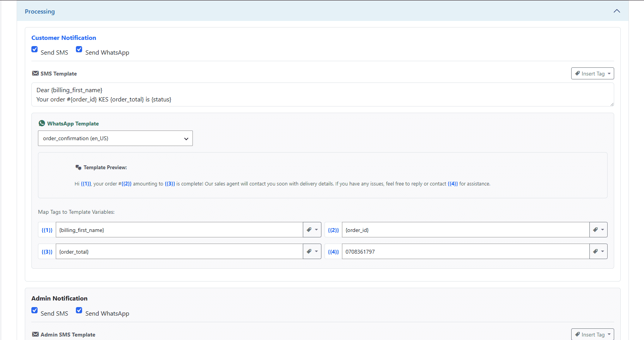Screen dimensions: 644x340
Task: Click the WhatsApp Template label
Action: coord(73,124)
